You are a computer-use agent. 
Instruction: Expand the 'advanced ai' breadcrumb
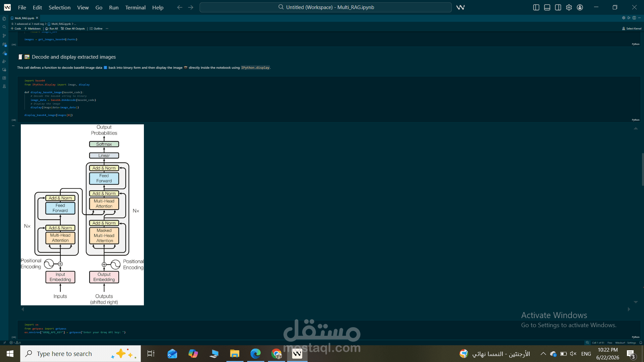pyautogui.click(x=23, y=24)
